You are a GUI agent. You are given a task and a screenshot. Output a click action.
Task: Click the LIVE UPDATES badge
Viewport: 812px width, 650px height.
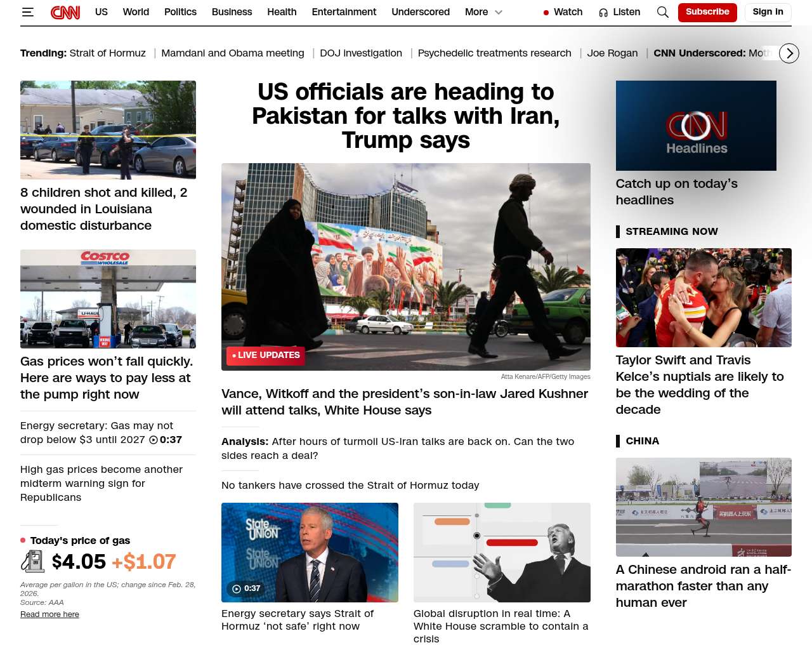(x=266, y=355)
